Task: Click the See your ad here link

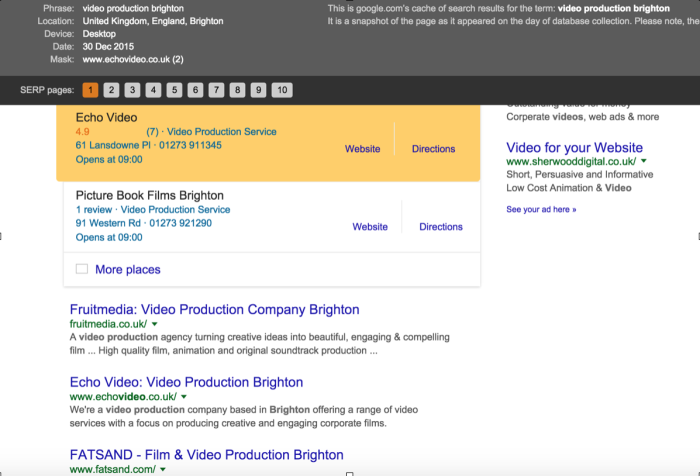Action: click(x=541, y=209)
